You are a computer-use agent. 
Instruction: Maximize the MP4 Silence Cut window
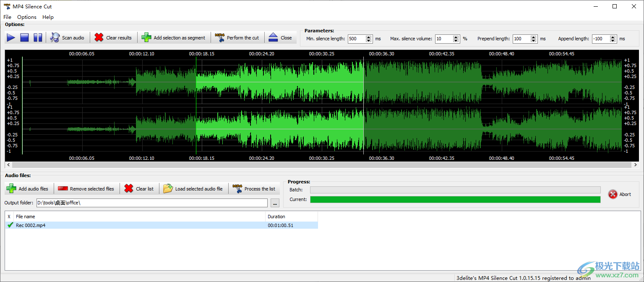click(x=615, y=6)
